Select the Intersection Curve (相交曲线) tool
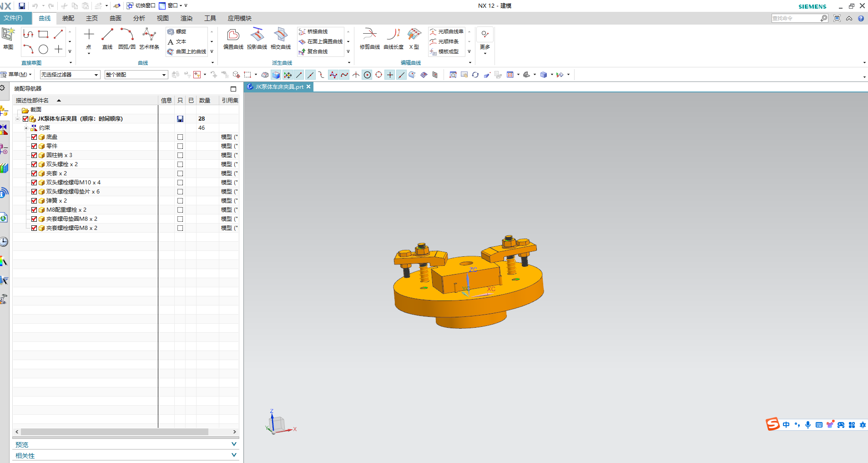Viewport: 868px width, 463px height. pos(281,38)
